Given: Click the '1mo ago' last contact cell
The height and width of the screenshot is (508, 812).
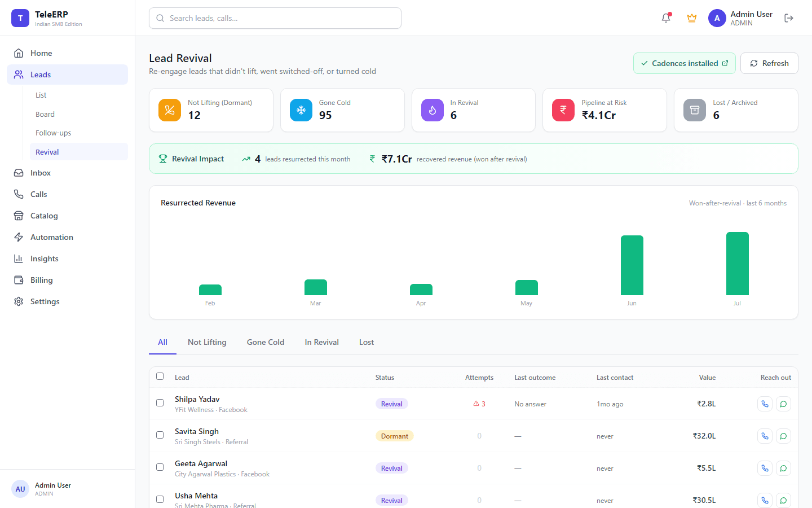Looking at the screenshot, I should 610,404.
